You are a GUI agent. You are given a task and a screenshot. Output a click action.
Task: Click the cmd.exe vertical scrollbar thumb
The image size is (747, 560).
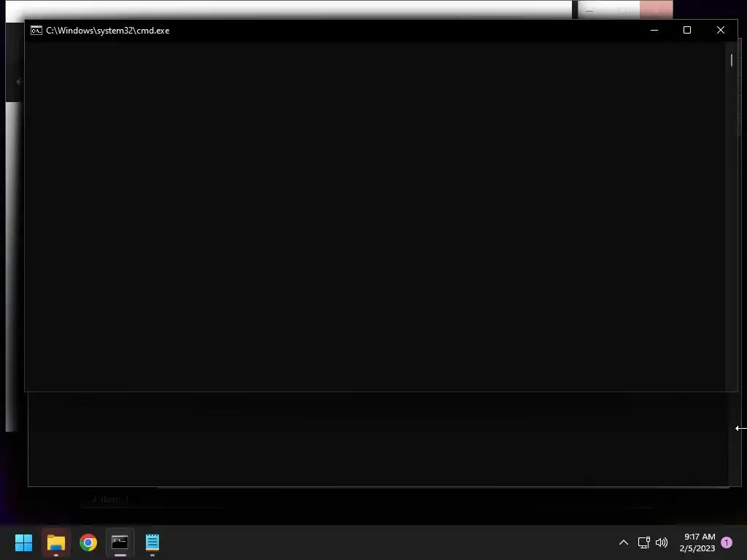[731, 60]
